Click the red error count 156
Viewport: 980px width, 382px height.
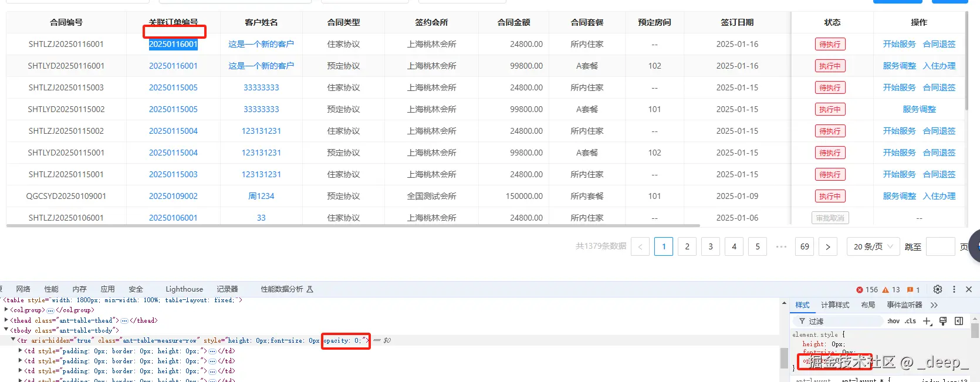click(867, 289)
